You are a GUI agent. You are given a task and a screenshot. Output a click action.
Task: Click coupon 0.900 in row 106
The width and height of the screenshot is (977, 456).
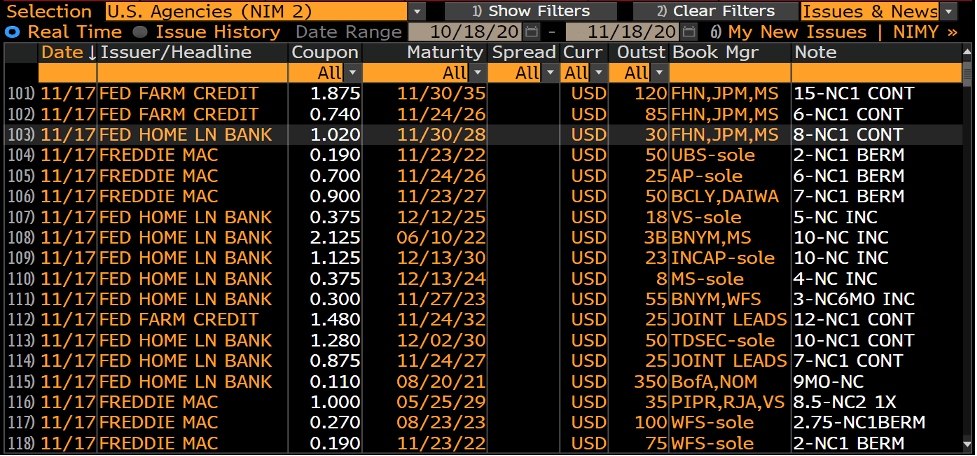click(x=335, y=196)
